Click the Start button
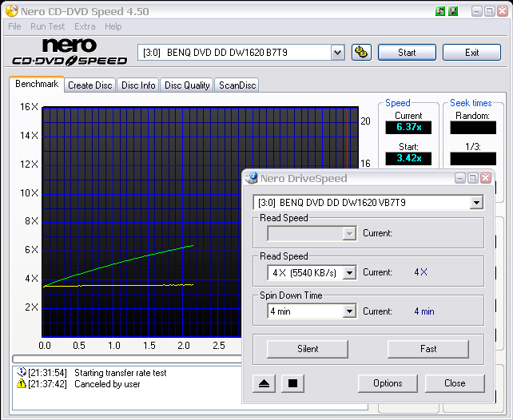 pos(407,52)
